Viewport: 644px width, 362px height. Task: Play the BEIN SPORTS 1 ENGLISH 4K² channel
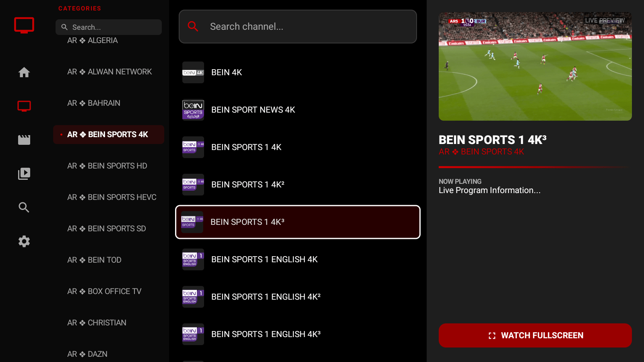[298, 297]
